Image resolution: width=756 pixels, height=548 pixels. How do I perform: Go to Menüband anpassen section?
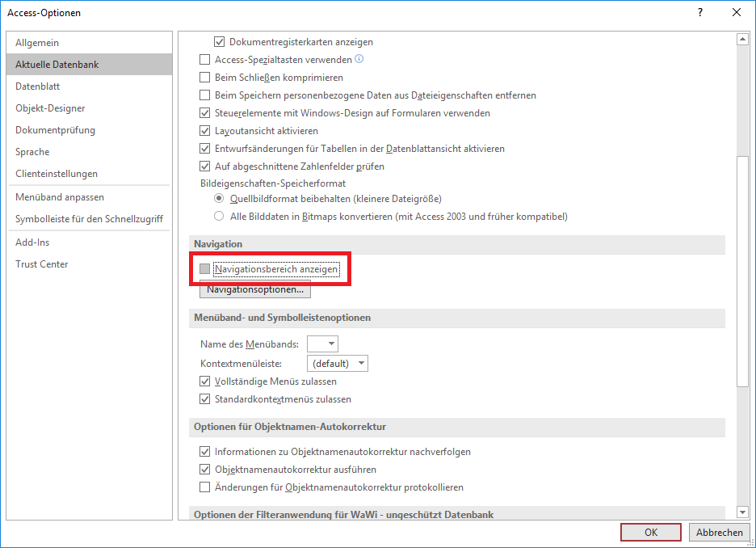pos(60,197)
